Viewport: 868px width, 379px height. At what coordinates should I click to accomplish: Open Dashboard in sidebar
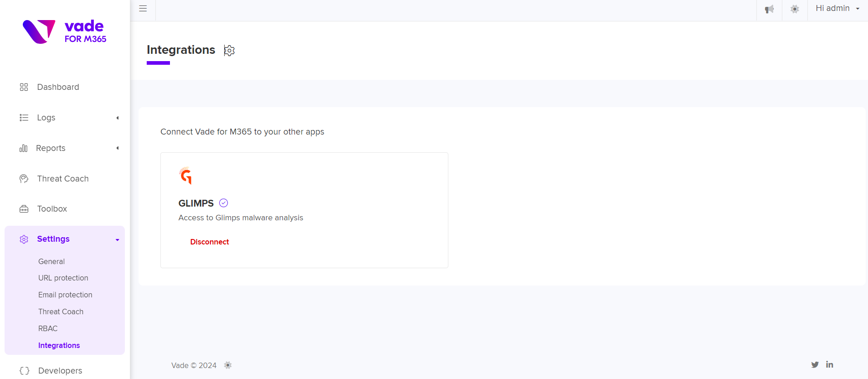(x=58, y=87)
